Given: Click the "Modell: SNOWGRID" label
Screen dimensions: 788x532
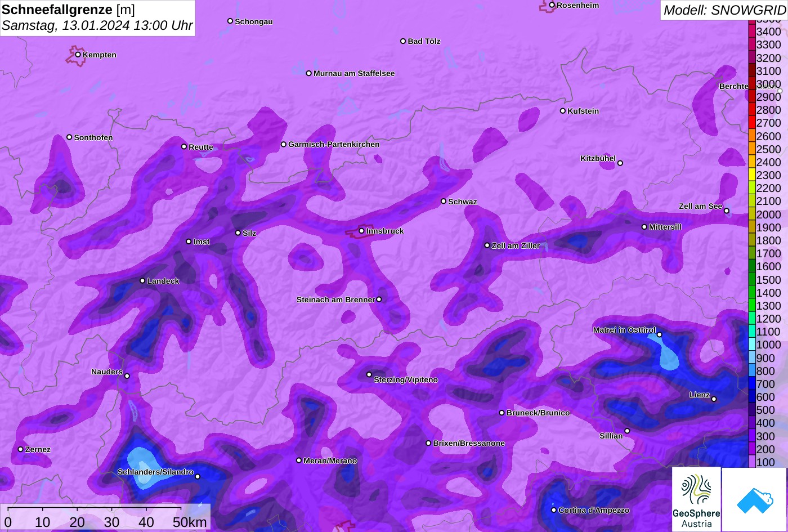Looking at the screenshot, I should pos(724,10).
